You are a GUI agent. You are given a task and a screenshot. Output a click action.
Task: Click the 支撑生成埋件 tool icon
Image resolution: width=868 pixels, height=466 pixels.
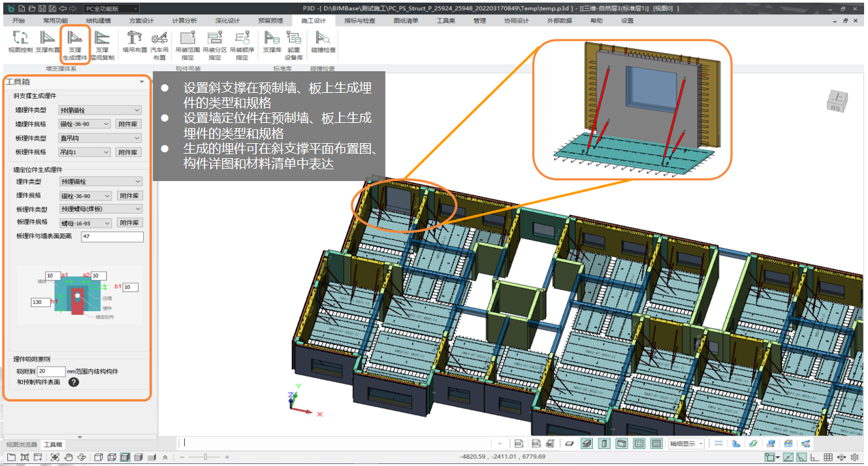pos(75,39)
